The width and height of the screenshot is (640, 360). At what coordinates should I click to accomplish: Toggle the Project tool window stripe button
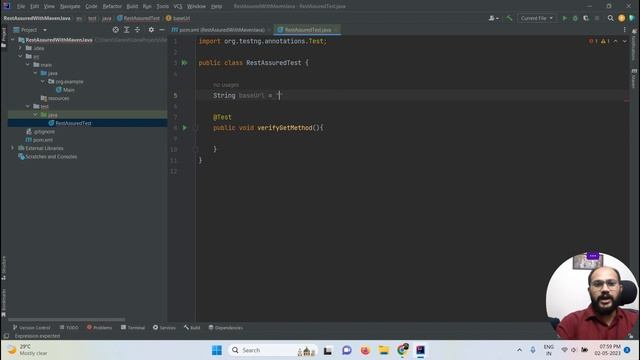point(4,38)
